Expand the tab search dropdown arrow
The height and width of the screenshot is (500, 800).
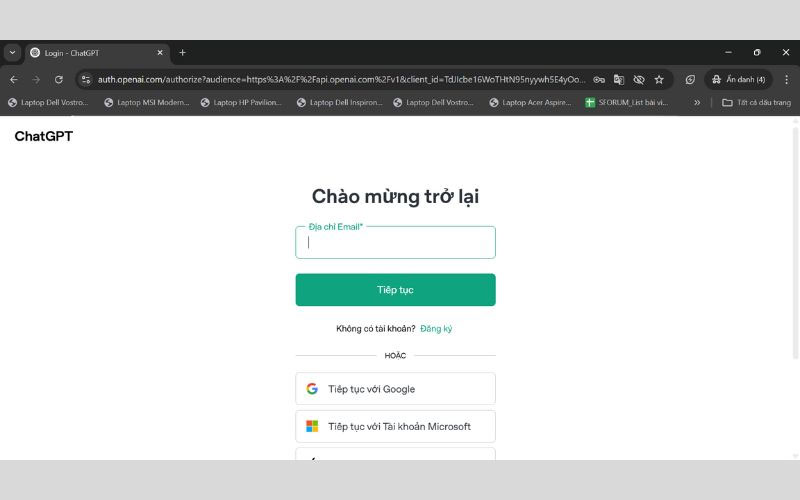(x=12, y=53)
